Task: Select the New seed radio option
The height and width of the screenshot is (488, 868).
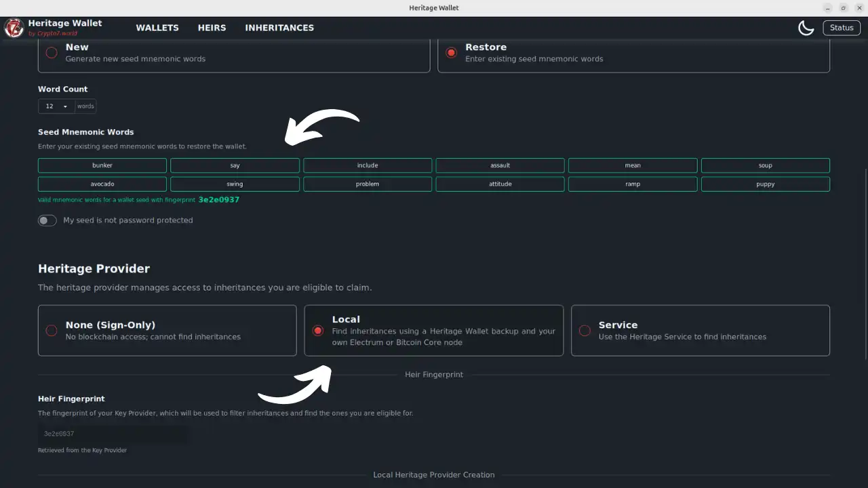Action: (52, 53)
